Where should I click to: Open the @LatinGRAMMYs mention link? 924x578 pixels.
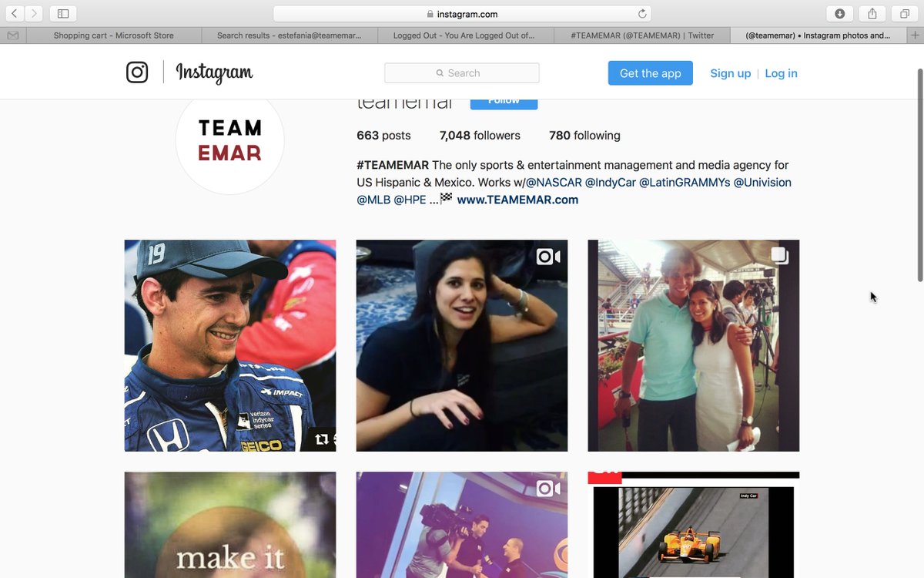685,183
